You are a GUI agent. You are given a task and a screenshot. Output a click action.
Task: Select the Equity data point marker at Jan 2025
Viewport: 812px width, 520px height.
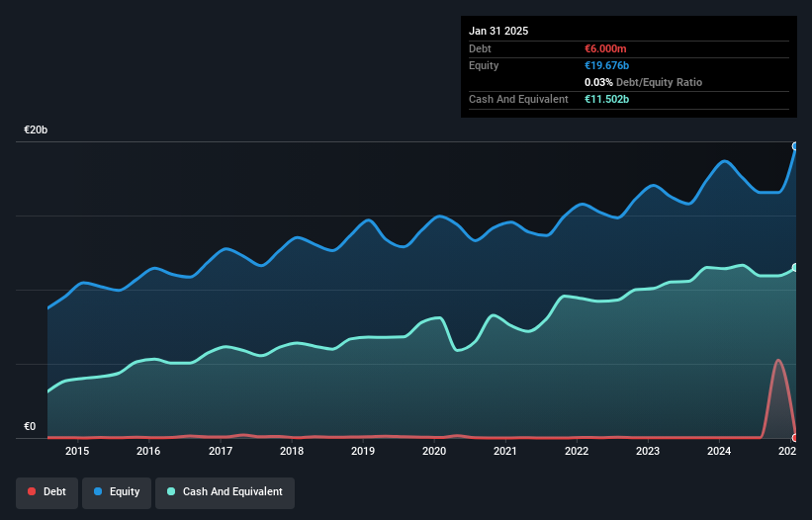795,146
